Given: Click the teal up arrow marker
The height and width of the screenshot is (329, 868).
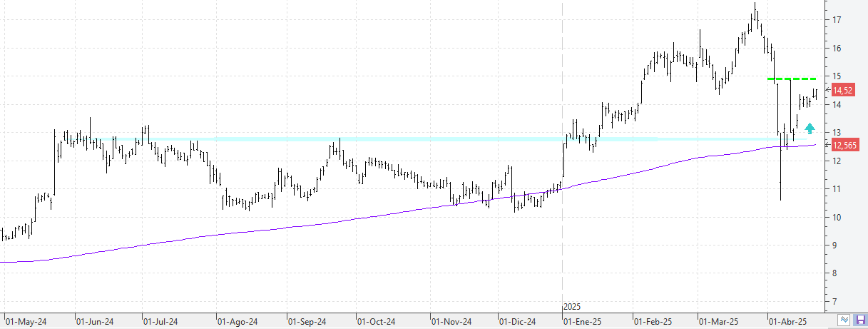Looking at the screenshot, I should 810,128.
